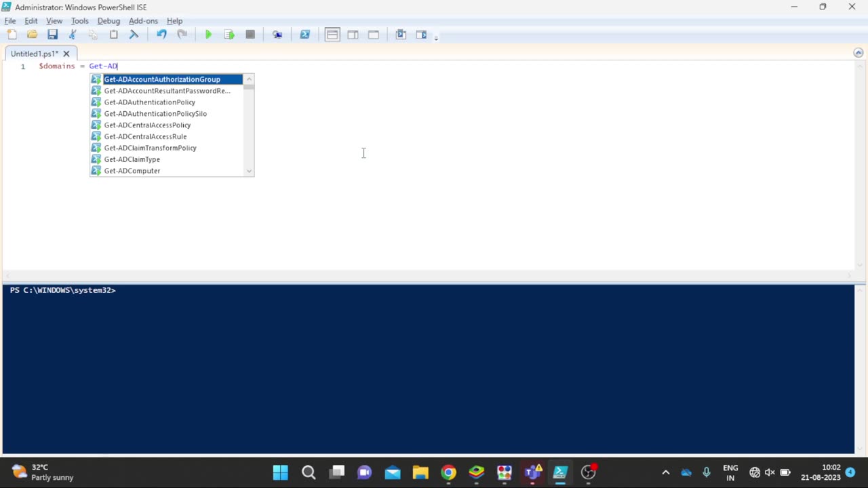This screenshot has height=488, width=868.
Task: Show script pane maximized layout
Action: (374, 35)
